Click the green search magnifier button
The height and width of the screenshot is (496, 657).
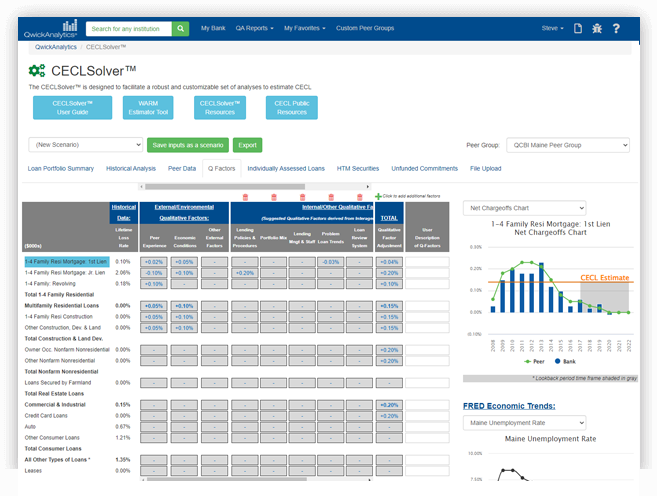pos(181,29)
